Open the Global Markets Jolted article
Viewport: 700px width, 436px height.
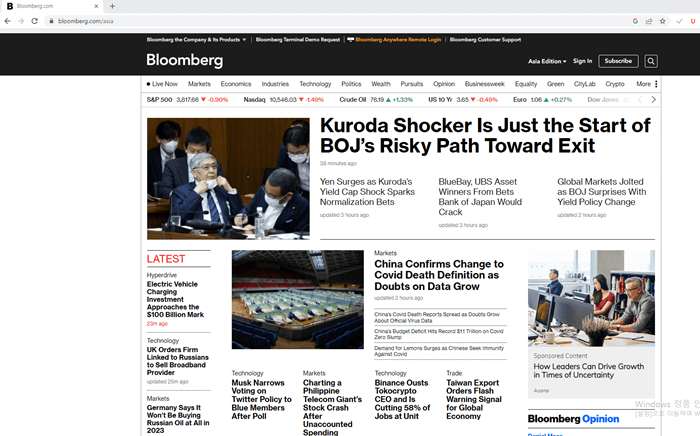[x=601, y=192]
